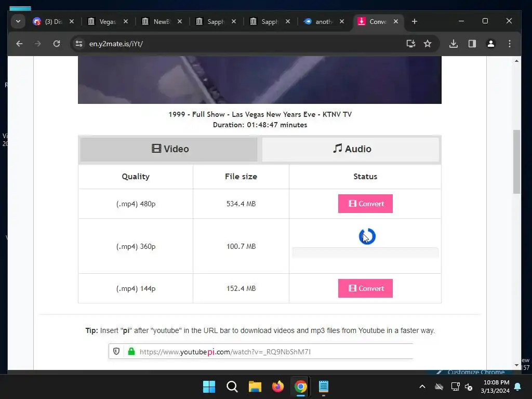Go forward to the next page
The width and height of the screenshot is (532, 399).
point(37,44)
